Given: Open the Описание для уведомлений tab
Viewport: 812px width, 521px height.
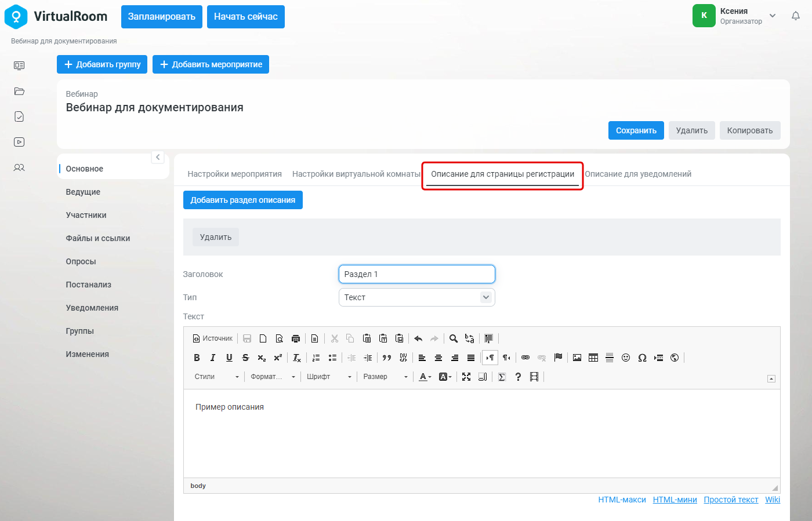Looking at the screenshot, I should pos(638,174).
